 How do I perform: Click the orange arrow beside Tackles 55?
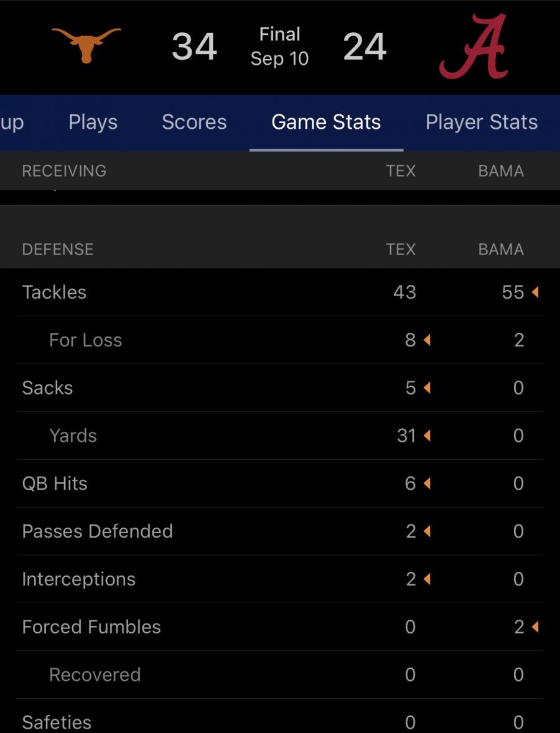[535, 292]
